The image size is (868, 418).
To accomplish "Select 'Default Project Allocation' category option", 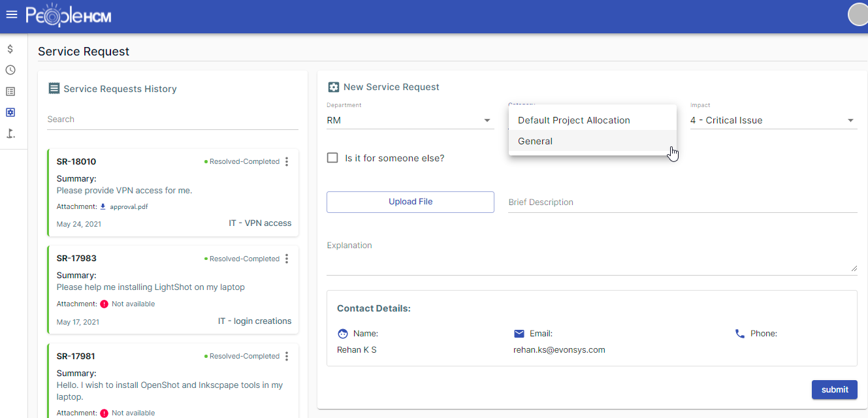I will pyautogui.click(x=574, y=120).
